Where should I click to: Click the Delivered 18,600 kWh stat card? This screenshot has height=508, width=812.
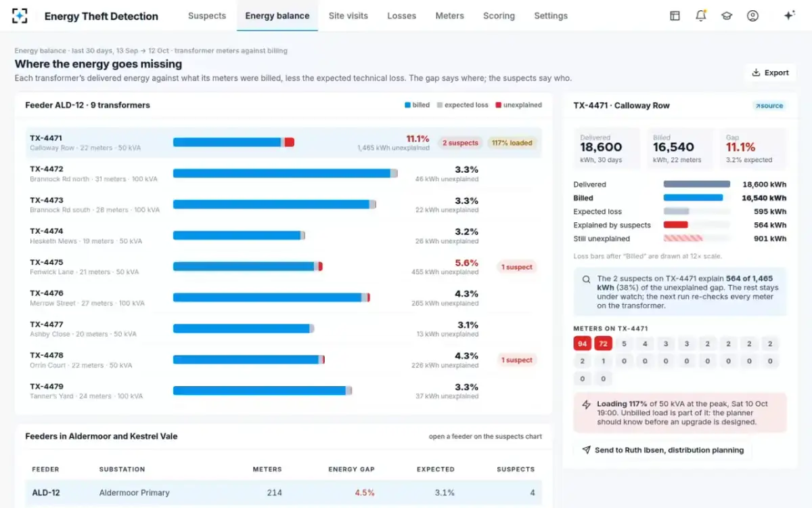coord(608,148)
